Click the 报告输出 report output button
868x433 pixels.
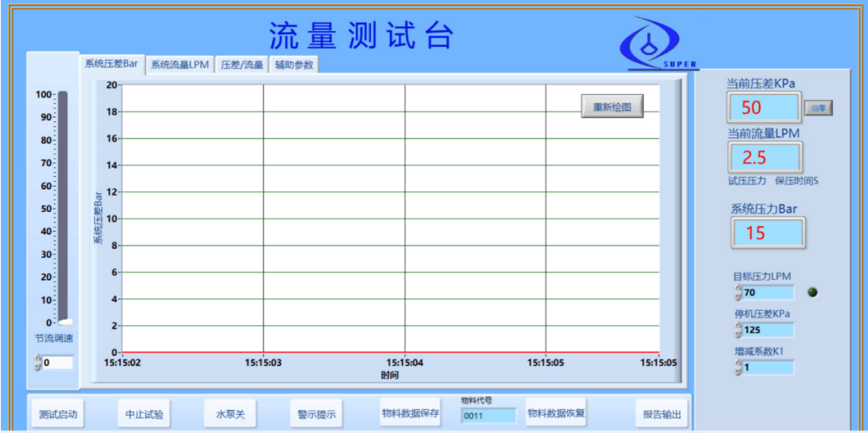coord(662,414)
